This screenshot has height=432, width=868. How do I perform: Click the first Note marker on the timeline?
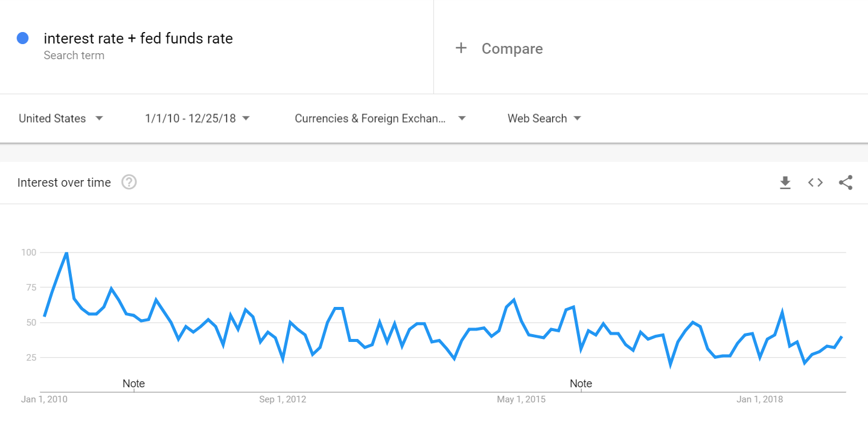133,383
